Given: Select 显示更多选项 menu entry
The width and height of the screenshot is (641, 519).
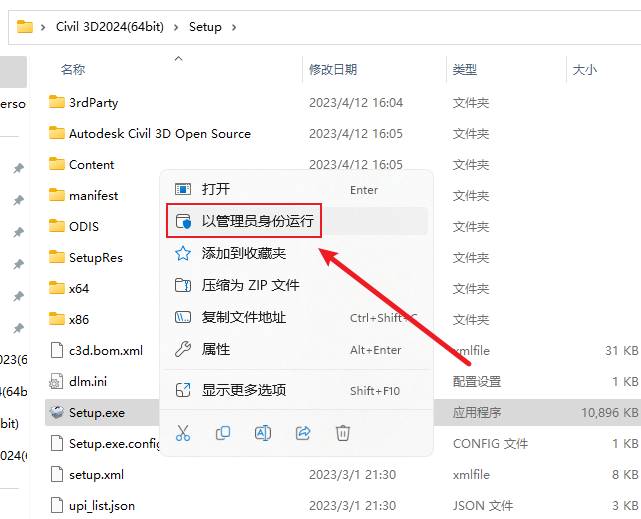Looking at the screenshot, I should 297,390.
